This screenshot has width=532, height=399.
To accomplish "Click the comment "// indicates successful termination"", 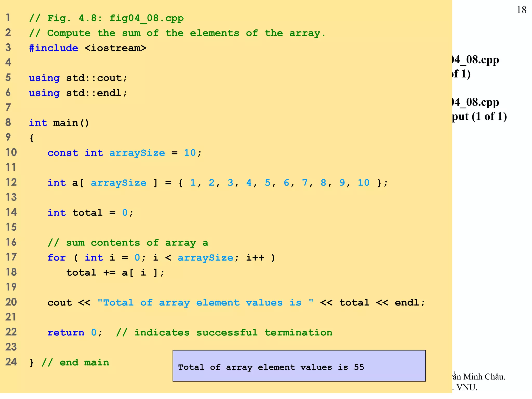I will pyautogui.click(x=224, y=332).
